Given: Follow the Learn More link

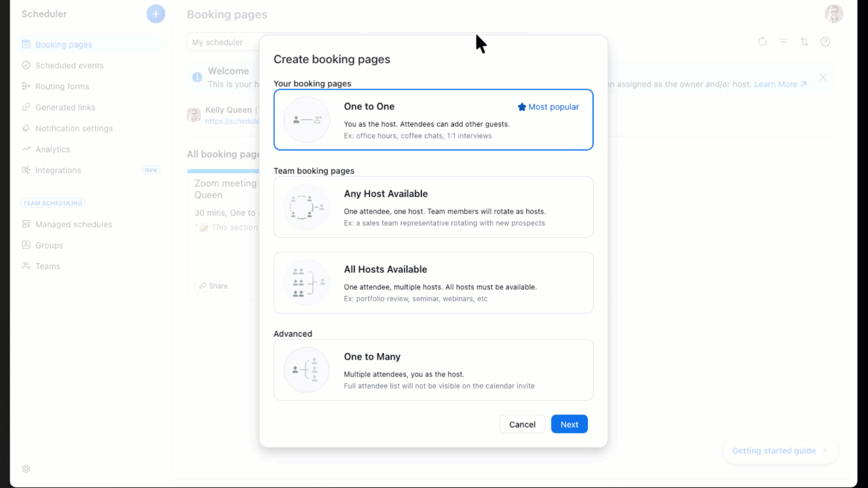Looking at the screenshot, I should pyautogui.click(x=781, y=84).
